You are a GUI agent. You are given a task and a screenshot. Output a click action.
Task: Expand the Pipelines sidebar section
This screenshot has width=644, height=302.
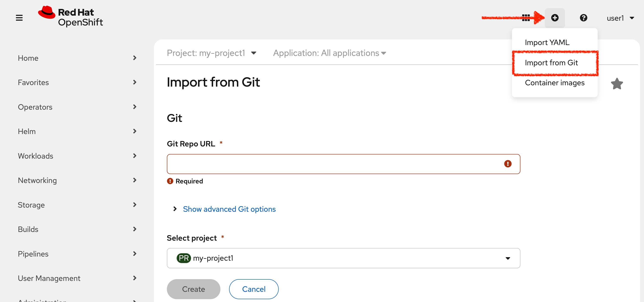[33, 254]
